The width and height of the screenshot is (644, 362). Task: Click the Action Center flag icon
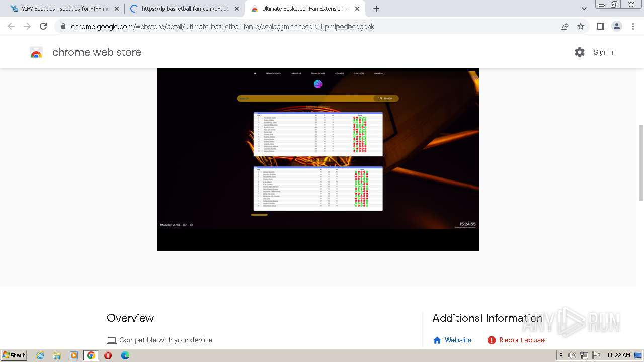coord(596,355)
